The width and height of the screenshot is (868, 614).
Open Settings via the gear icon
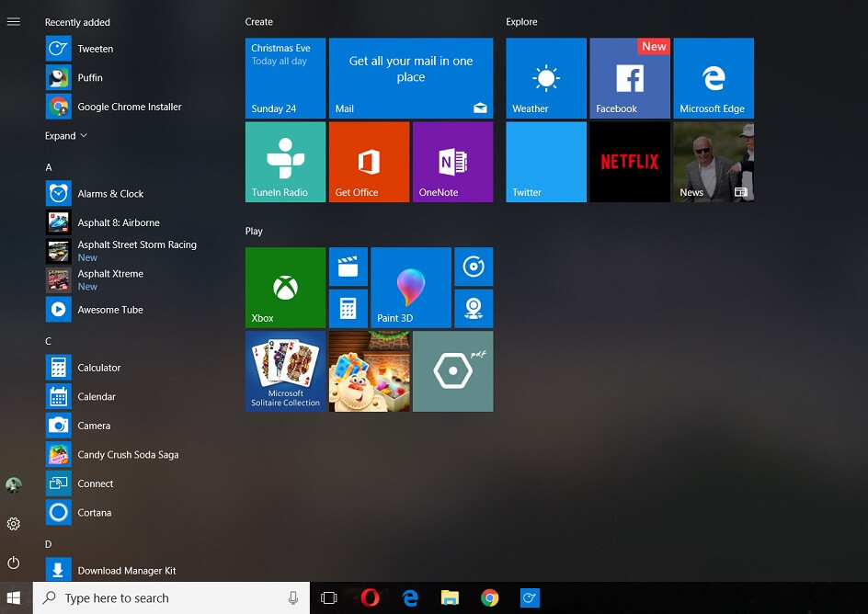14,524
